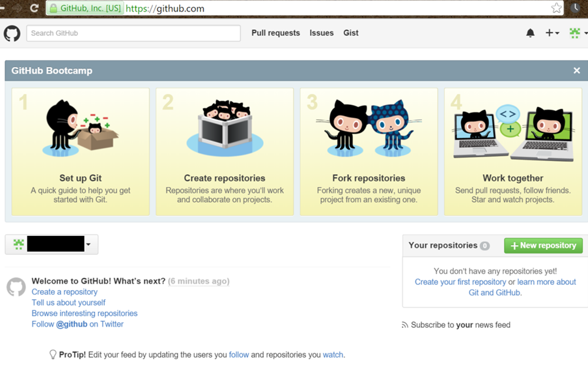Click the Tell us about yourself link
588x369 pixels.
point(68,303)
